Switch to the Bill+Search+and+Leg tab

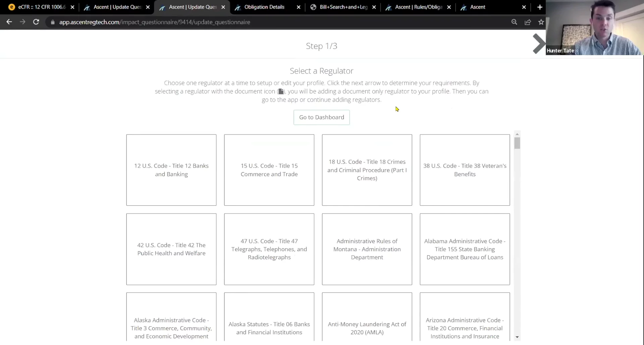click(x=343, y=7)
